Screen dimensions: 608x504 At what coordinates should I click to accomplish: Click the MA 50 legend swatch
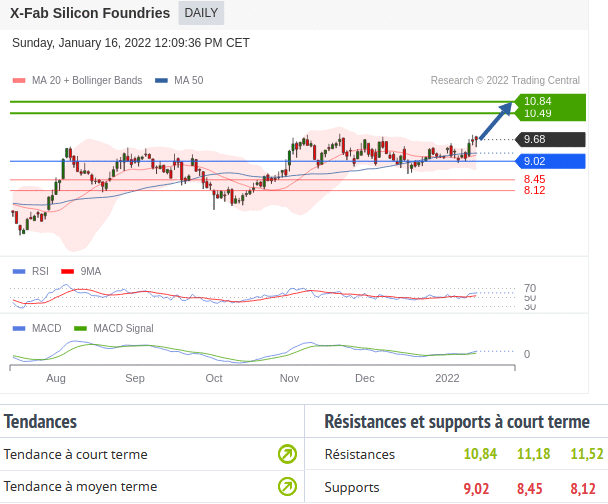161,81
